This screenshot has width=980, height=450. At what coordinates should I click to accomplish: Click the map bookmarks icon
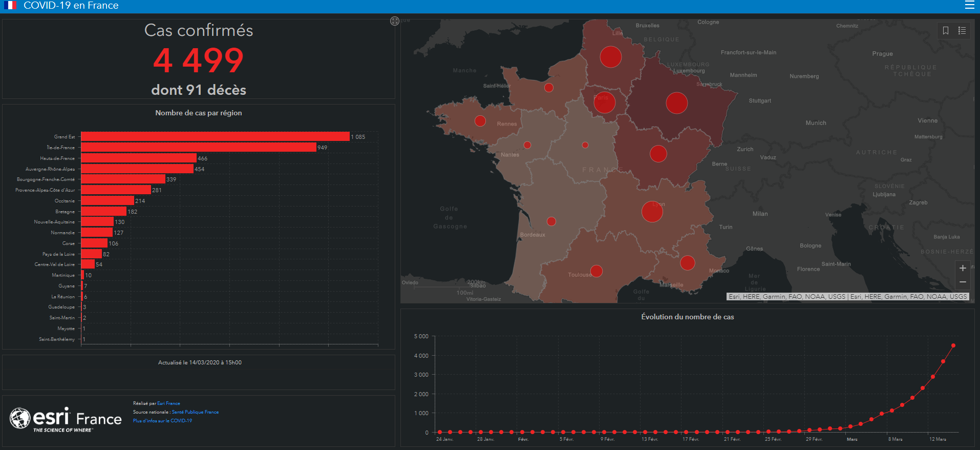click(x=946, y=31)
